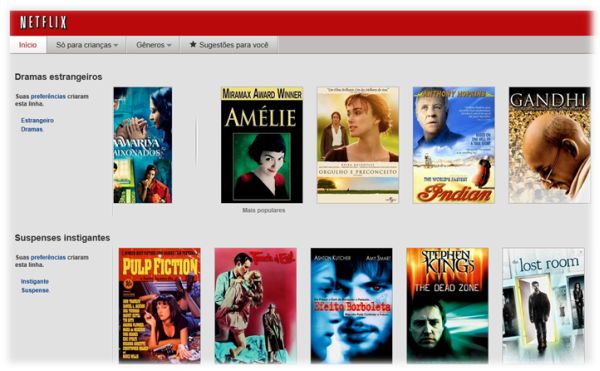Expand the Só para crianças dropdown arrow
Viewport: 600px width, 371px height.
116,46
